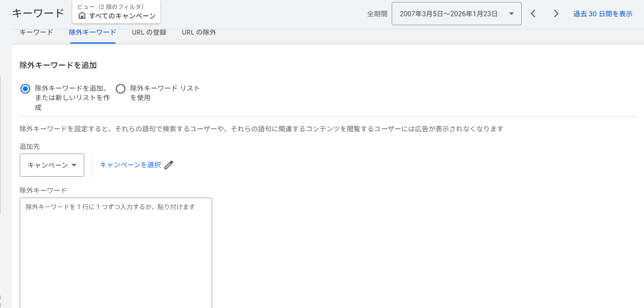Select the 除外キーワード リストを使用 radio button

[121, 89]
